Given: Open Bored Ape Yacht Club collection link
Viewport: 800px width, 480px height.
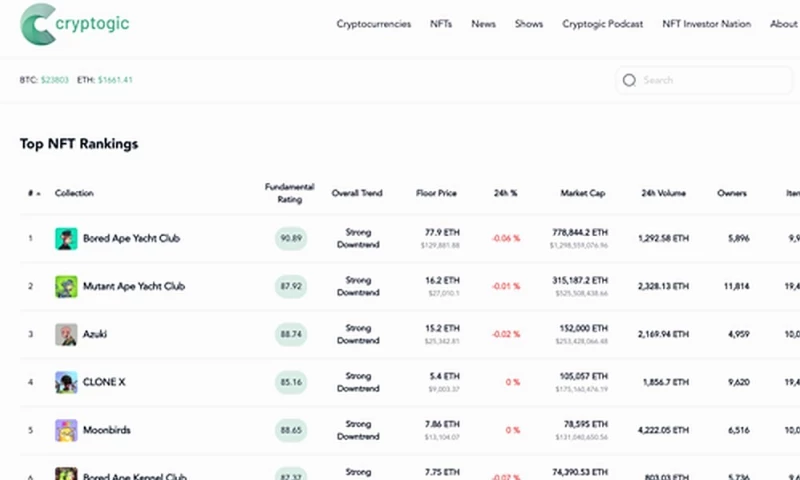Looking at the screenshot, I should 131,238.
